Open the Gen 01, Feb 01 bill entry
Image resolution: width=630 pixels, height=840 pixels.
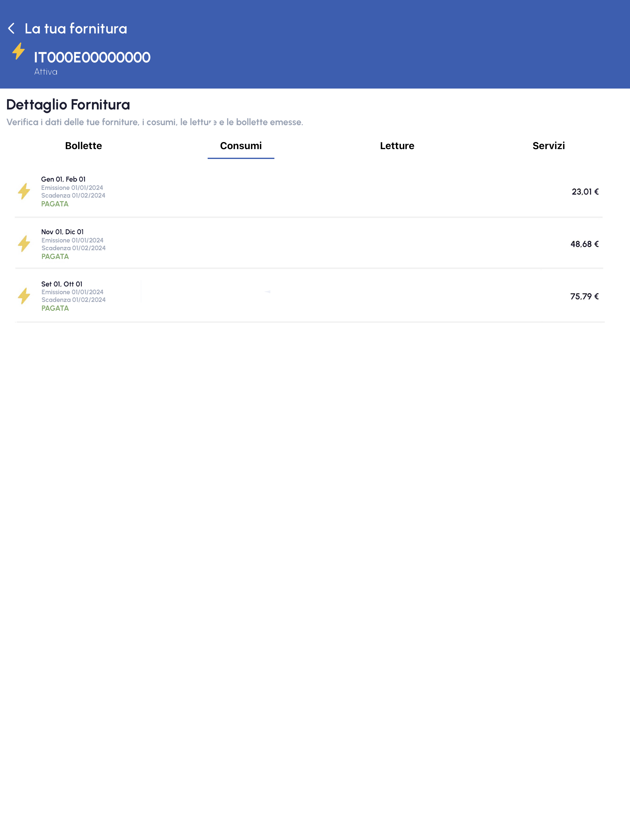pyautogui.click(x=309, y=191)
